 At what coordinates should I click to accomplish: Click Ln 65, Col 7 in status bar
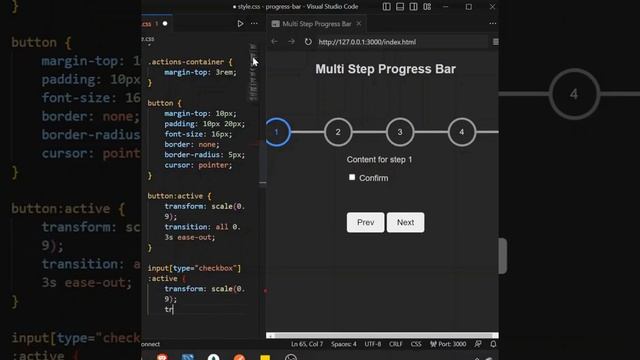(307, 344)
